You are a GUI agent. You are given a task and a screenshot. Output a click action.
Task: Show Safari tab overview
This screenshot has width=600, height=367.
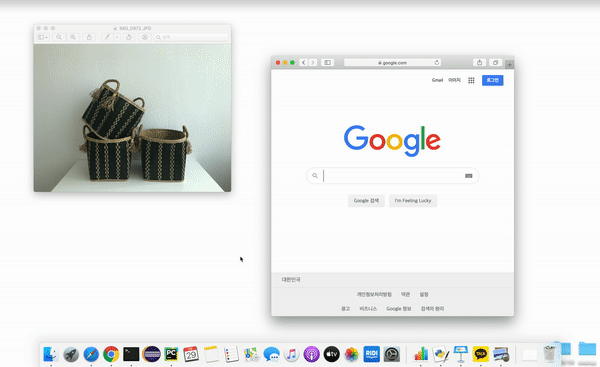[x=495, y=62]
